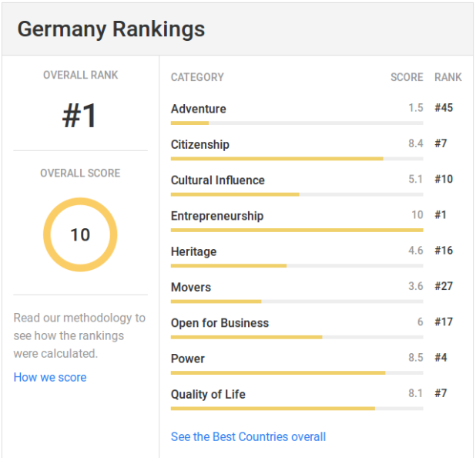Select the Quality of Life category
Screen dimensions: 476x458
[208, 395]
